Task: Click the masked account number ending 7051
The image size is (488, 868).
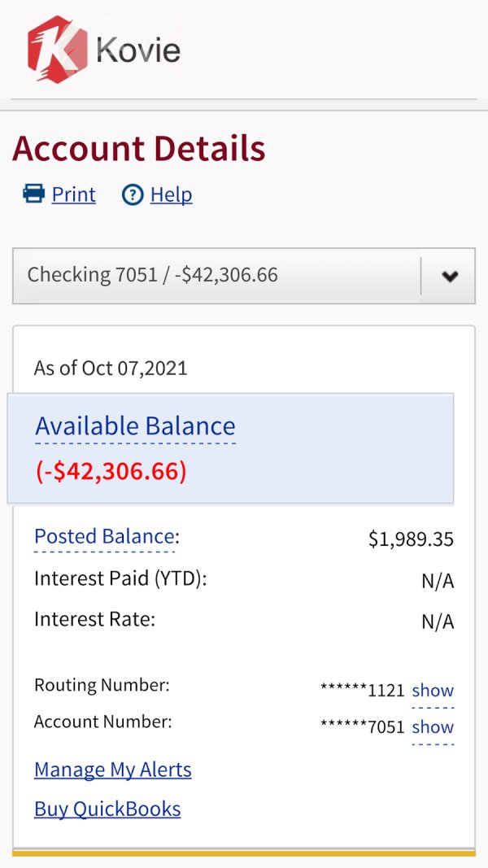Action: coord(363,727)
